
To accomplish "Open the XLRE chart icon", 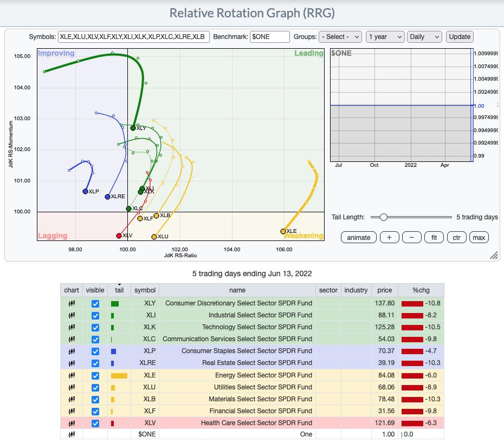I will (x=72, y=363).
